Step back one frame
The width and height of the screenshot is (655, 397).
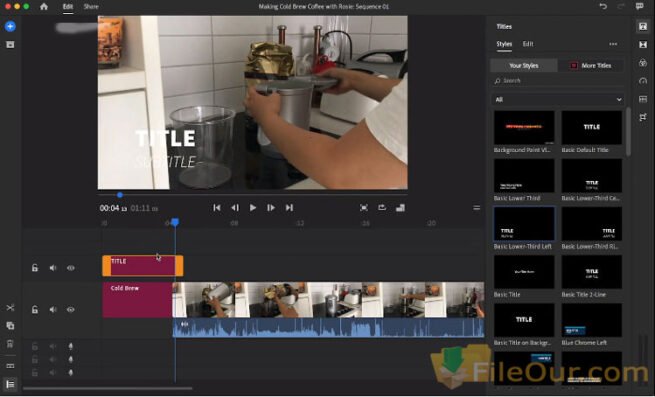point(235,208)
